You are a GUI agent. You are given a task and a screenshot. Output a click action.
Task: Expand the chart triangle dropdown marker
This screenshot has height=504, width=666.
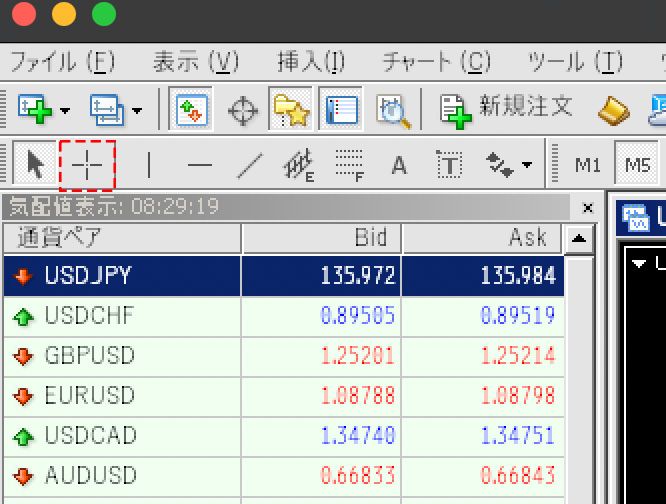[x=638, y=264]
